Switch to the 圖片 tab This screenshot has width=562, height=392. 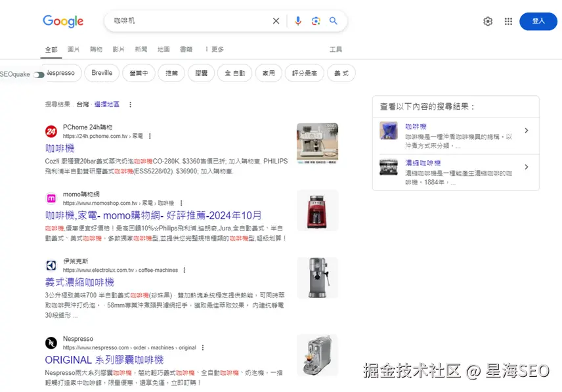click(74, 49)
